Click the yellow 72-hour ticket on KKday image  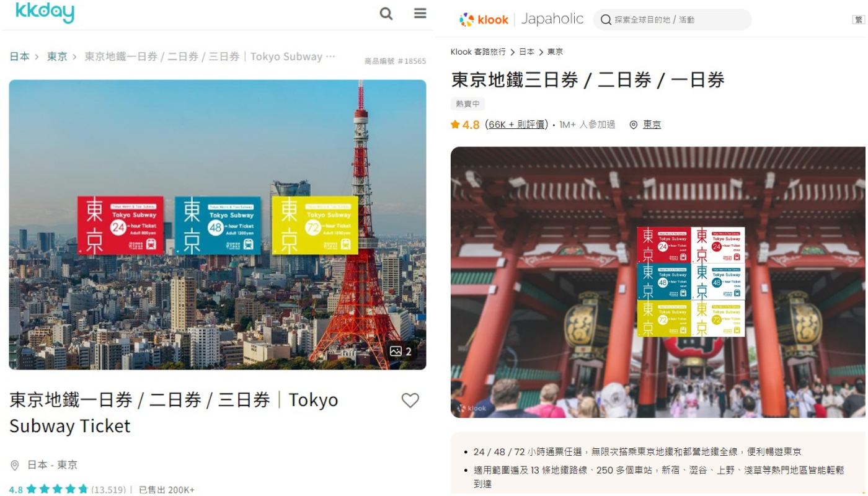pos(315,226)
